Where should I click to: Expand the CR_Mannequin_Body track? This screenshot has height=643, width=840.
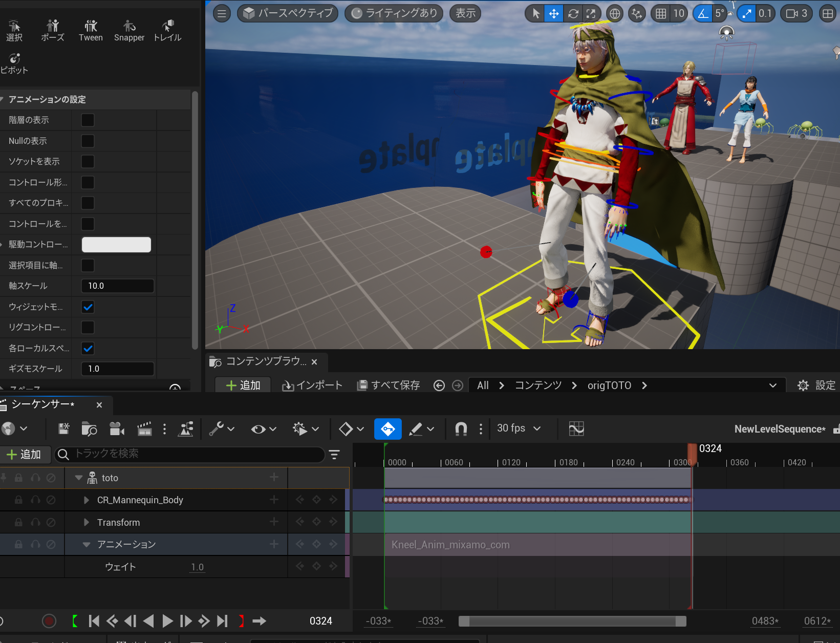coord(87,500)
